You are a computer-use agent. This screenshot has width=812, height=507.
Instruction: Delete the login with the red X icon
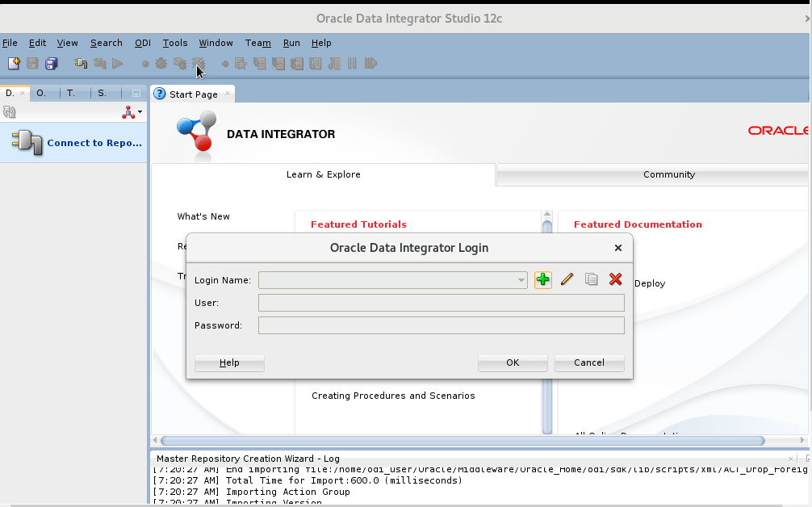pos(615,279)
